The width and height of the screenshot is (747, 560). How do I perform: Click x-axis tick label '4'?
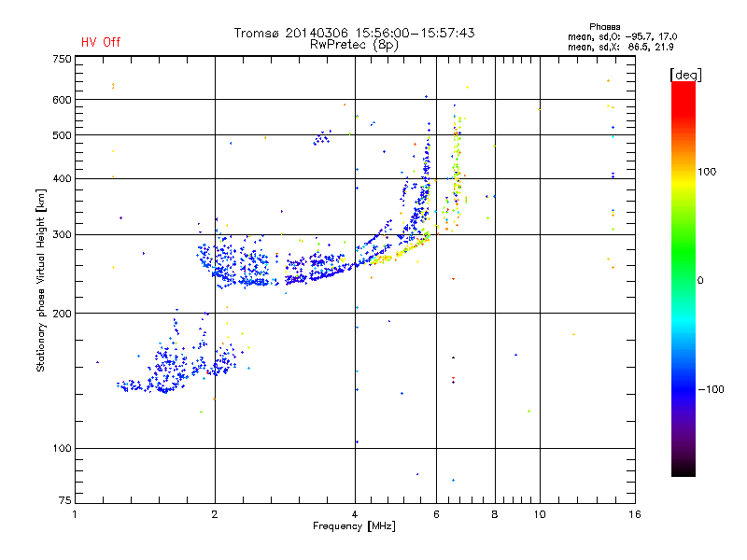pyautogui.click(x=355, y=514)
